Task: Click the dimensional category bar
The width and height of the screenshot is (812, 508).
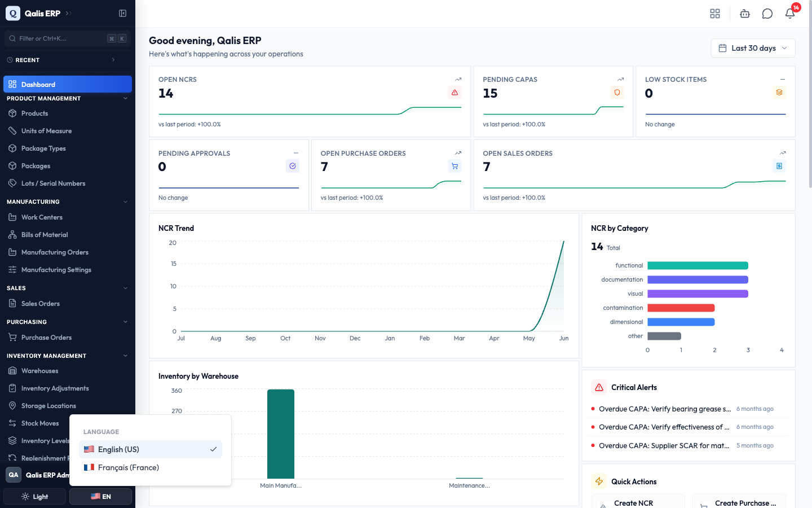Action: coord(681,322)
